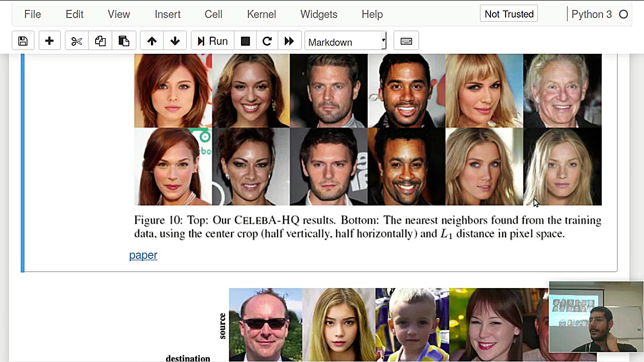Click the Figure 10 caption text

click(368, 227)
